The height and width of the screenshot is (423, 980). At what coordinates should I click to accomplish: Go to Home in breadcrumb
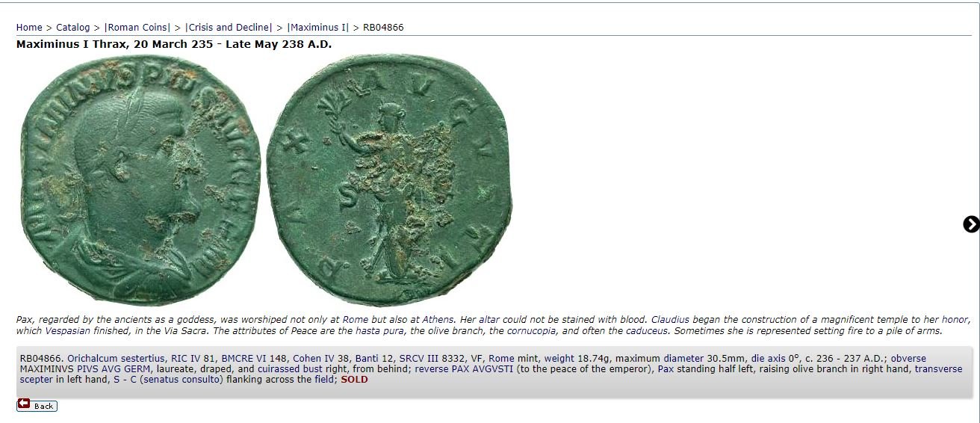pos(29,28)
